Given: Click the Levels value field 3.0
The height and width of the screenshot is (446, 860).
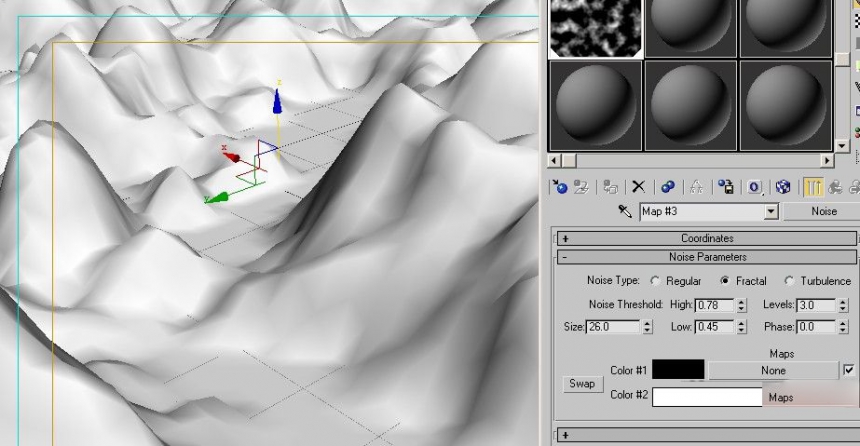Looking at the screenshot, I should coord(816,306).
